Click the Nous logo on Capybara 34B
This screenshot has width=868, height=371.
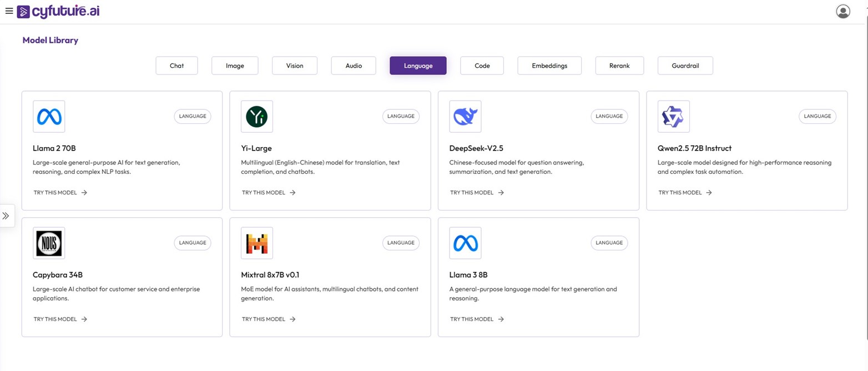(x=49, y=243)
